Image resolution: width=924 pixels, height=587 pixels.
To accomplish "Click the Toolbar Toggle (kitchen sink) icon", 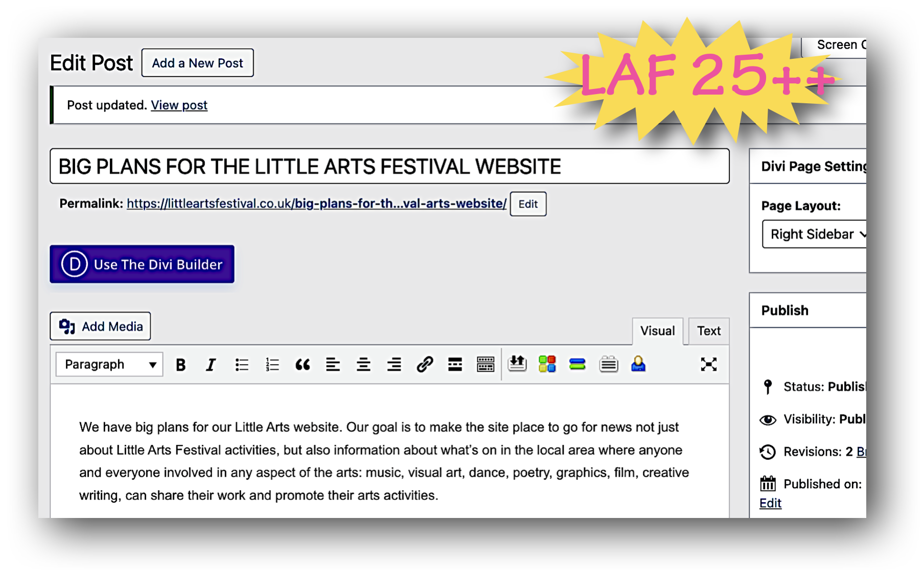I will [x=486, y=364].
